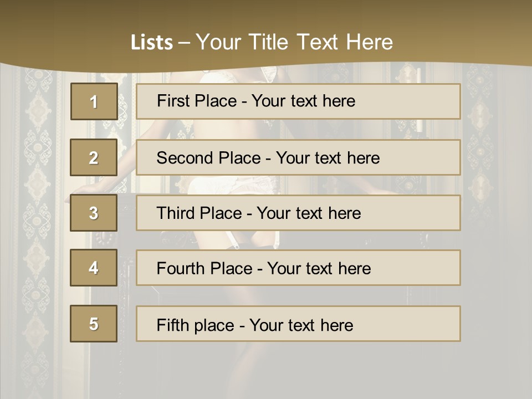
Task: Select the number 2 square
Action: (94, 157)
